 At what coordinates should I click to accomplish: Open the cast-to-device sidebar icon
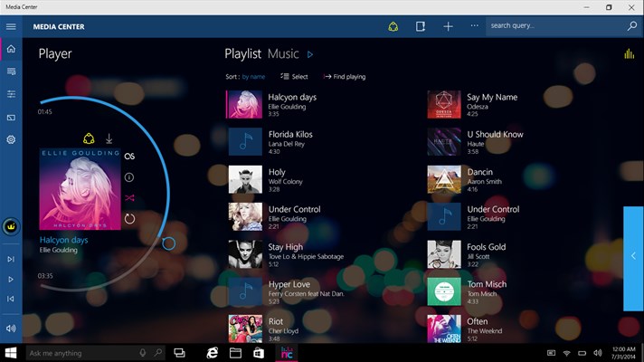(11, 118)
